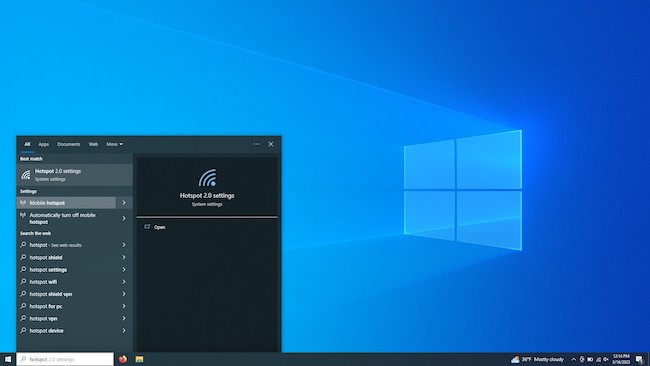The image size is (650, 366).
Task: Open network settings from tray icon
Action: tap(598, 359)
